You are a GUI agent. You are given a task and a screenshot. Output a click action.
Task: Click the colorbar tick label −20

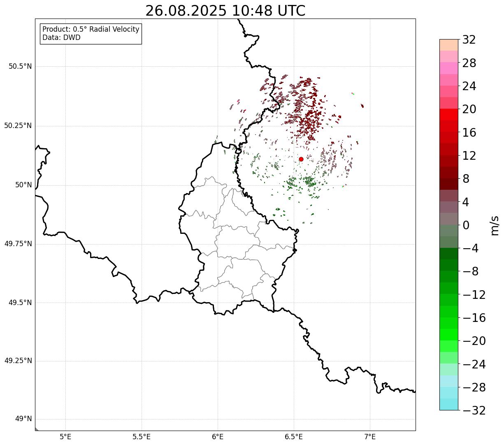[474, 341]
